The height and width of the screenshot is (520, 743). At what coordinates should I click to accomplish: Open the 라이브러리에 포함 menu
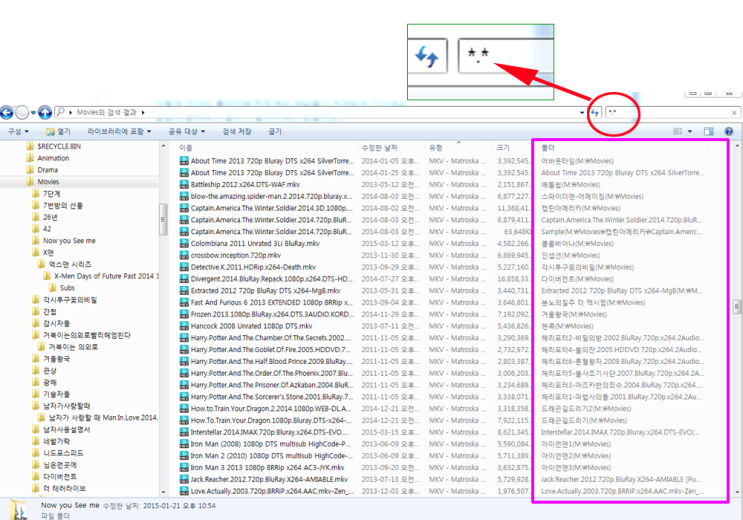tap(119, 131)
